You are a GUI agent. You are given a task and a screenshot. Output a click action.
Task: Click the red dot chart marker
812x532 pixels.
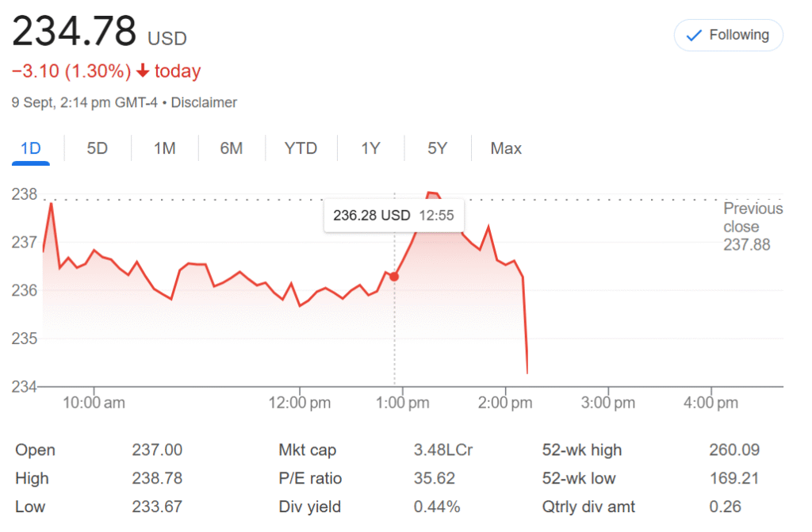[x=394, y=276]
